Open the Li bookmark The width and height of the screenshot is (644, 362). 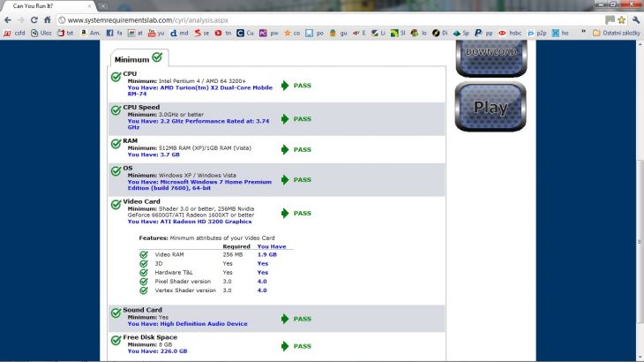click(x=378, y=34)
